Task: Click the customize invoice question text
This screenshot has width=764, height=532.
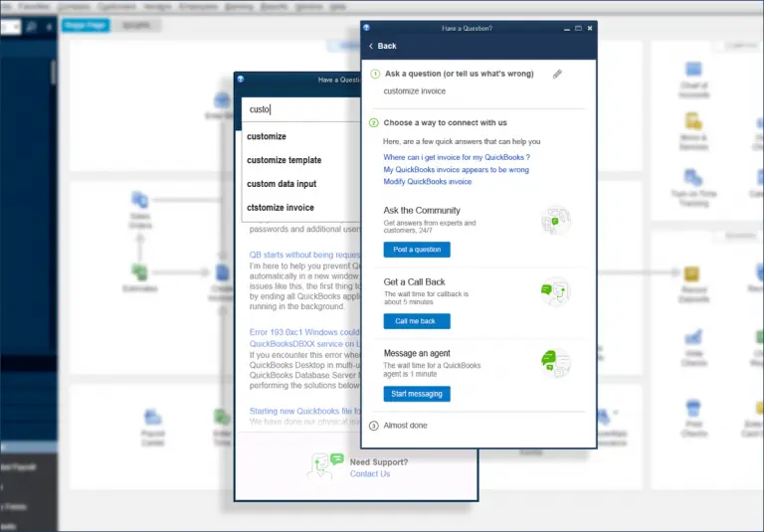Action: (x=414, y=91)
